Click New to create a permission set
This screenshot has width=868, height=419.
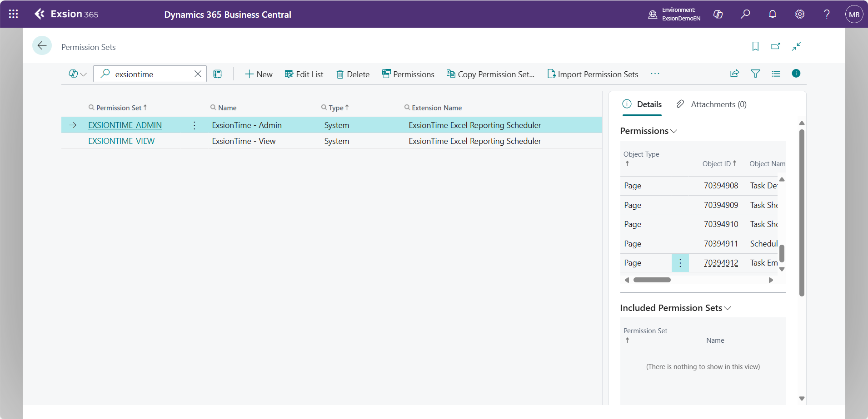pos(259,74)
